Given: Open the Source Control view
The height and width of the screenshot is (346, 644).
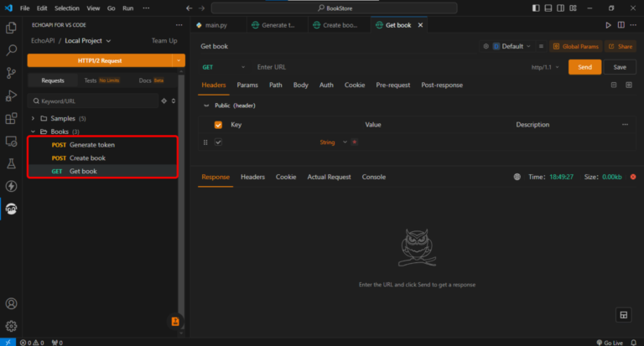Looking at the screenshot, I should [11, 73].
